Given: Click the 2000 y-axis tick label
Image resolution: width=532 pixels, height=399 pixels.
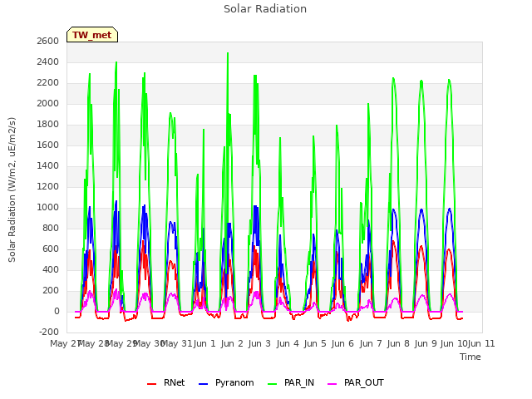Looking at the screenshot, I should coord(48,103).
